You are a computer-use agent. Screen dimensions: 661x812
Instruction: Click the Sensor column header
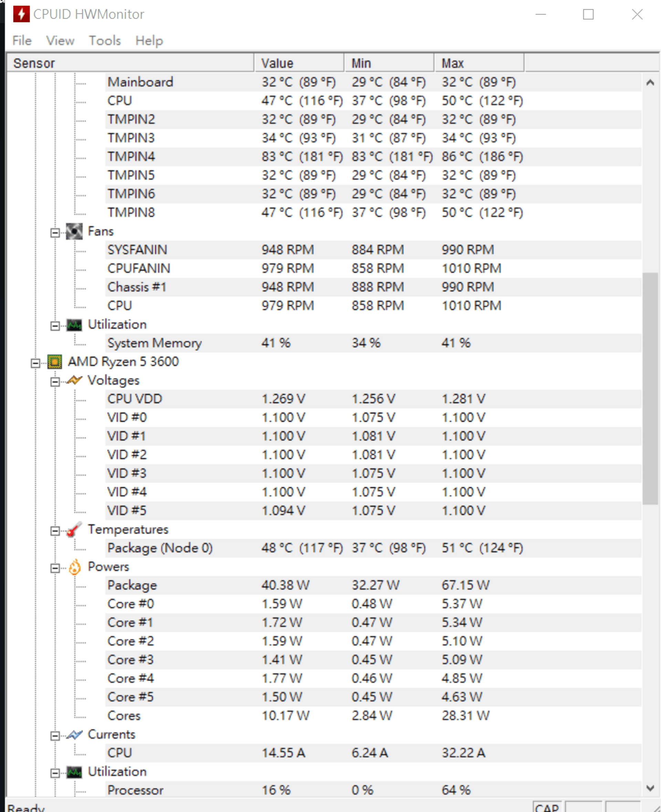coord(129,63)
